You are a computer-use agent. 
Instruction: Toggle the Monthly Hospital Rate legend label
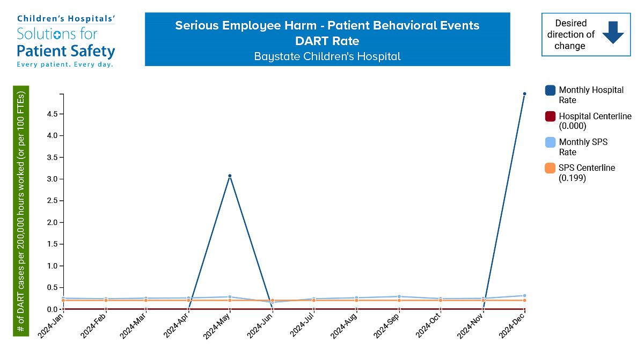coord(591,95)
